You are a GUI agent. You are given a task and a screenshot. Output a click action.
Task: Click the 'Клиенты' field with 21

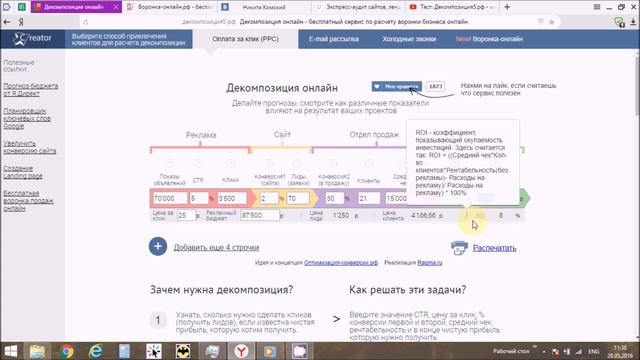(369, 198)
